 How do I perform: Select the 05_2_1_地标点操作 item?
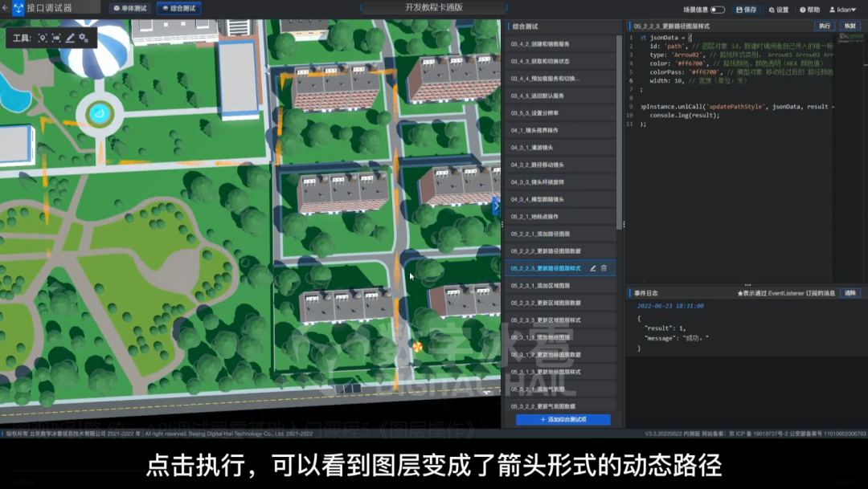559,217
